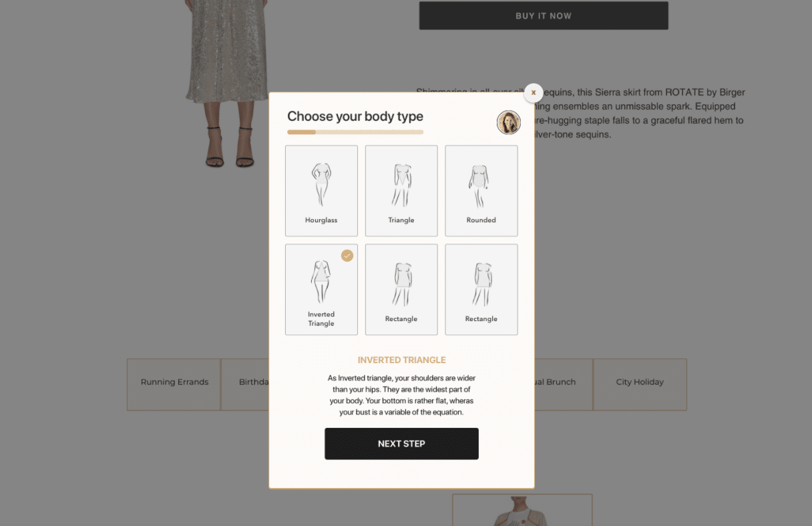Open the Running Errands occasion tab
Viewport: 812px width, 526px height.
click(174, 384)
